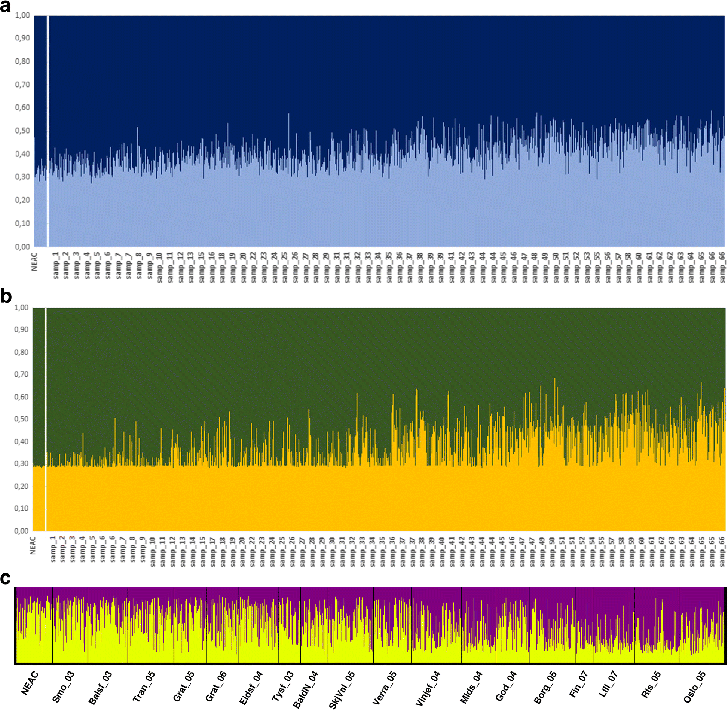Click label 'samp_22' under panel a
Viewport: 728px width, 710px height.
pos(254,267)
